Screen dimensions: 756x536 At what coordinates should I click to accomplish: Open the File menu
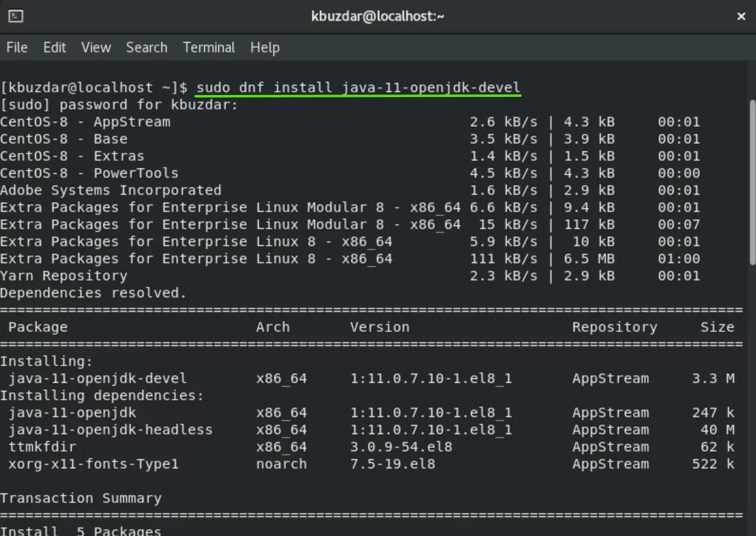point(17,48)
